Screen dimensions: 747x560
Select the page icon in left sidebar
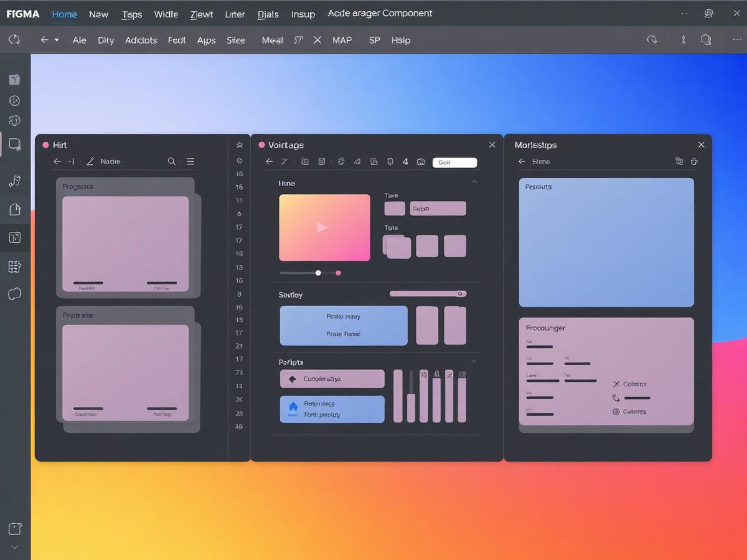[x=14, y=209]
